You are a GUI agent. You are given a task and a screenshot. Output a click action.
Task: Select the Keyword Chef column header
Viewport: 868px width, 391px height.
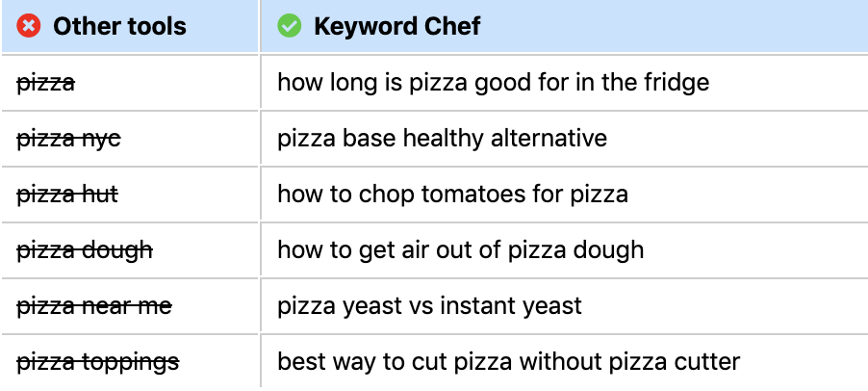(x=564, y=26)
